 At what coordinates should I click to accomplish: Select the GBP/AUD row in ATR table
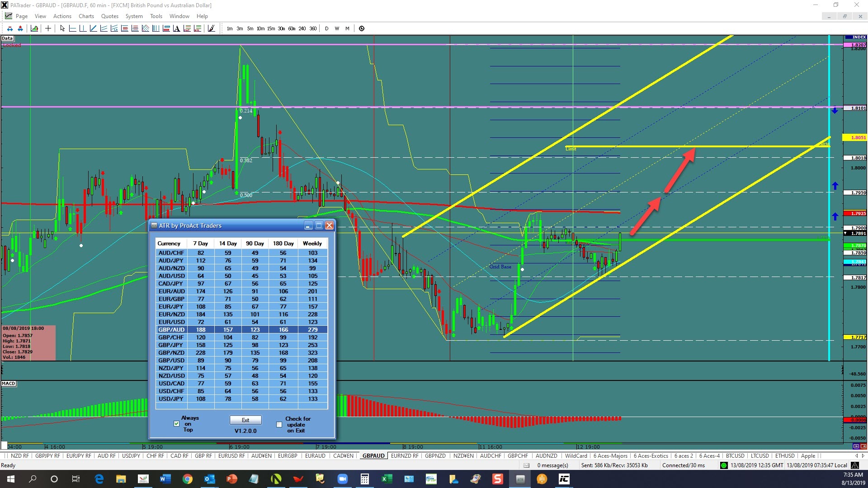click(241, 330)
